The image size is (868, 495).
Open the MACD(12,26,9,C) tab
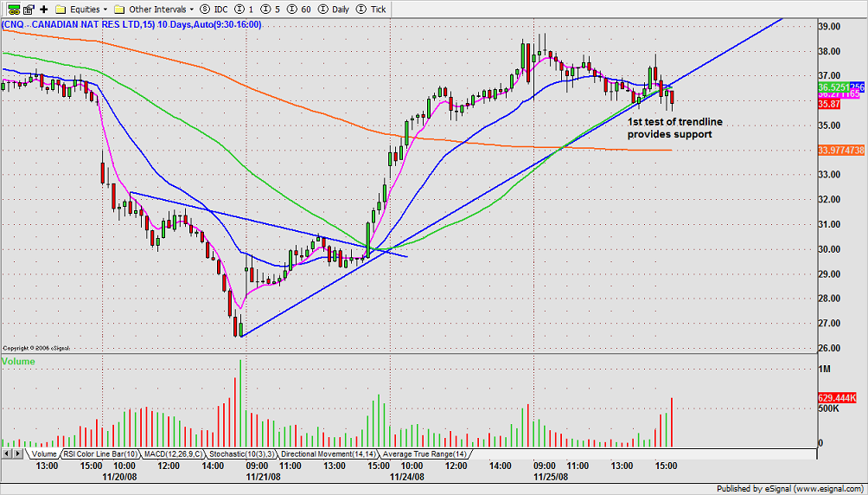pos(173,454)
